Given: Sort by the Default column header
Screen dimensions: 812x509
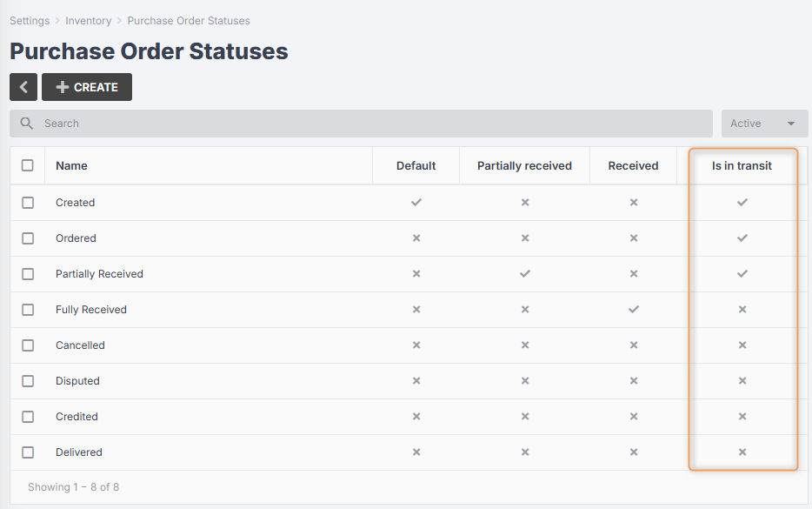Looking at the screenshot, I should [x=416, y=166].
